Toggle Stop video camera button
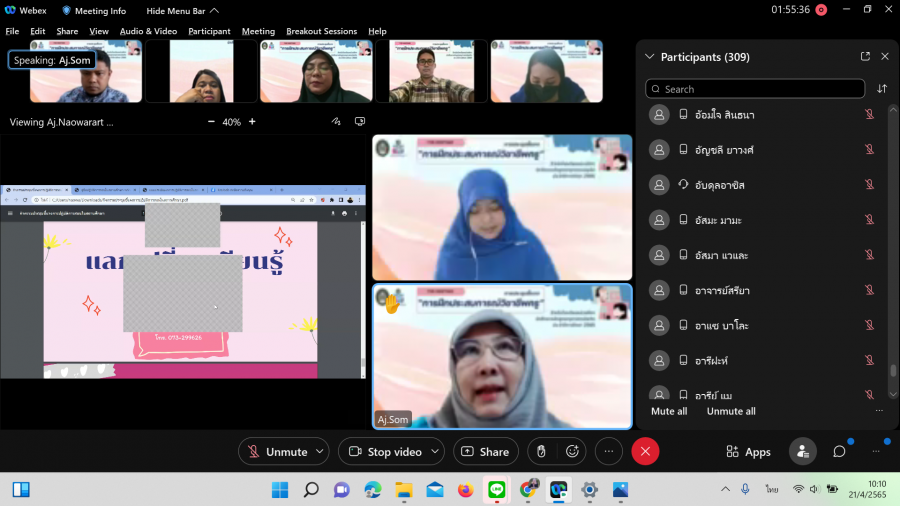Image resolution: width=900 pixels, height=506 pixels. point(385,452)
